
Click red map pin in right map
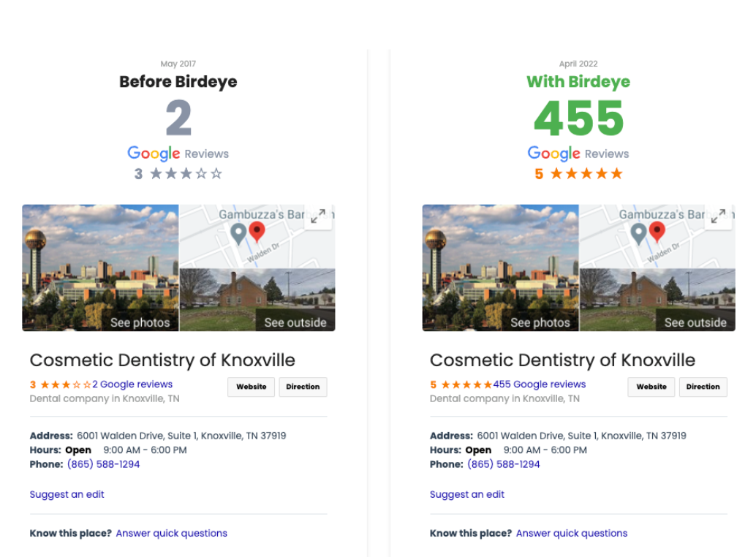(657, 232)
